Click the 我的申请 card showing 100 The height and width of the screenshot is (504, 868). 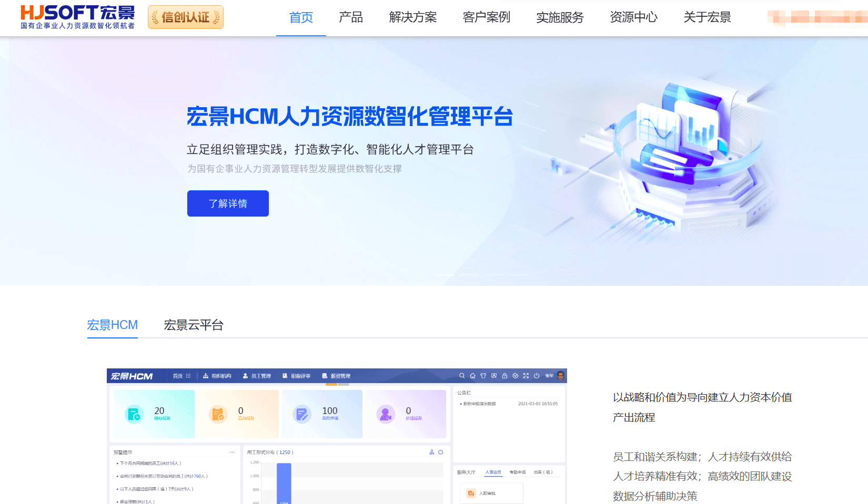(x=322, y=414)
